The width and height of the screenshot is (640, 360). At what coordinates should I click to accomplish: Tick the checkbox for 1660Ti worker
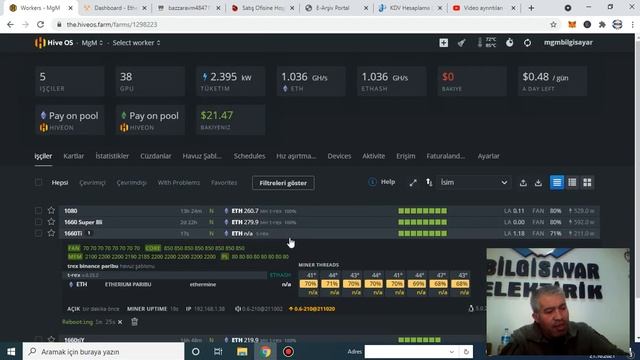click(x=38, y=233)
